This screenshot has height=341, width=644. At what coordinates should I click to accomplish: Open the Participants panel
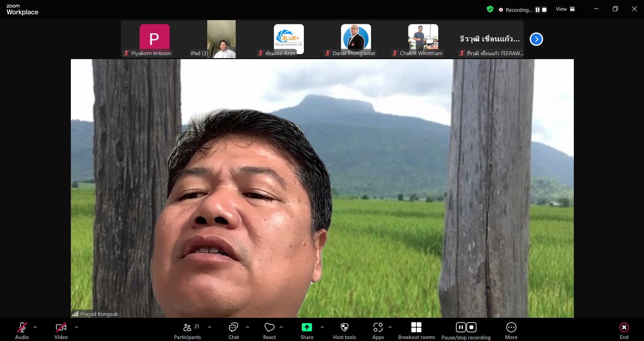click(187, 331)
